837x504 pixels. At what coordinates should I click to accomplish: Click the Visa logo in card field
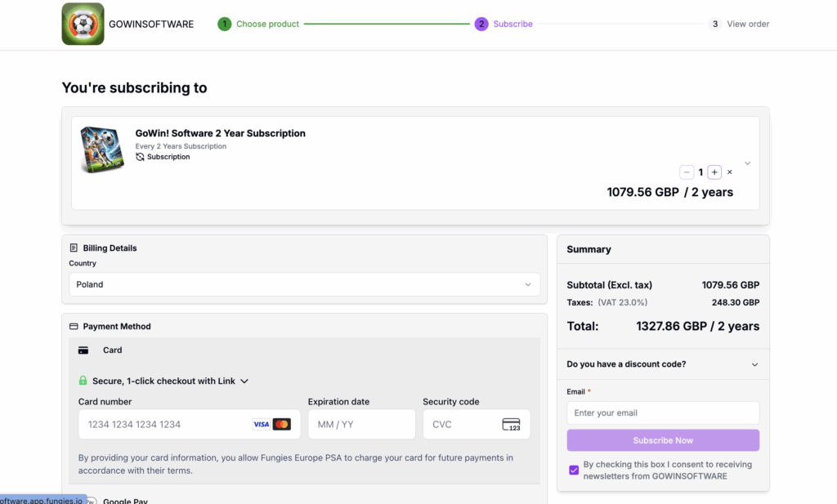click(261, 425)
